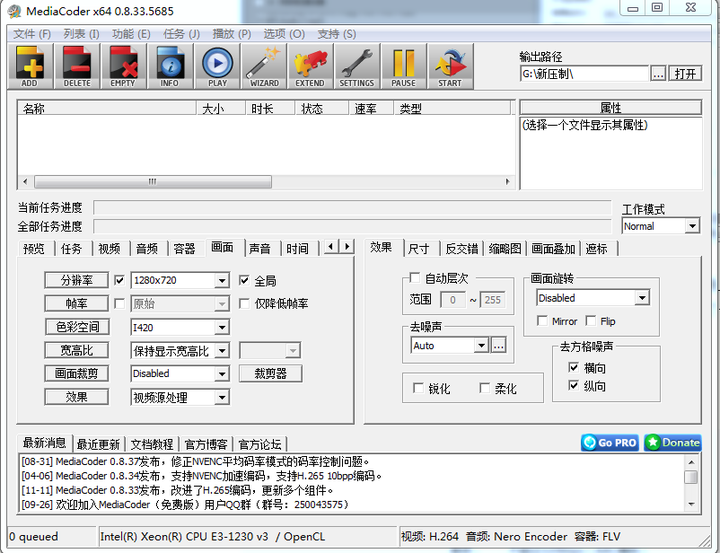Click the 分辨率 button
Screen dimensions: 720x553
tap(77, 280)
